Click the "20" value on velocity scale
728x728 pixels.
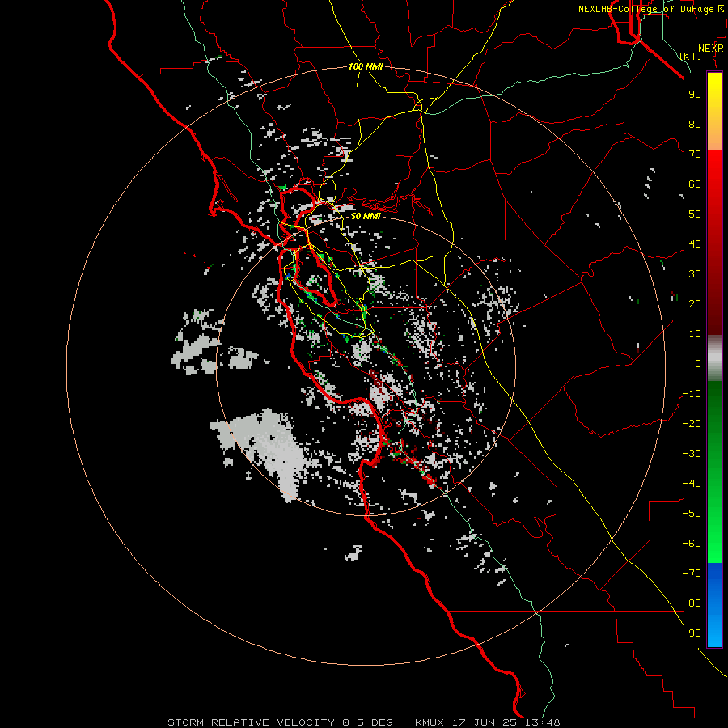pyautogui.click(x=695, y=304)
